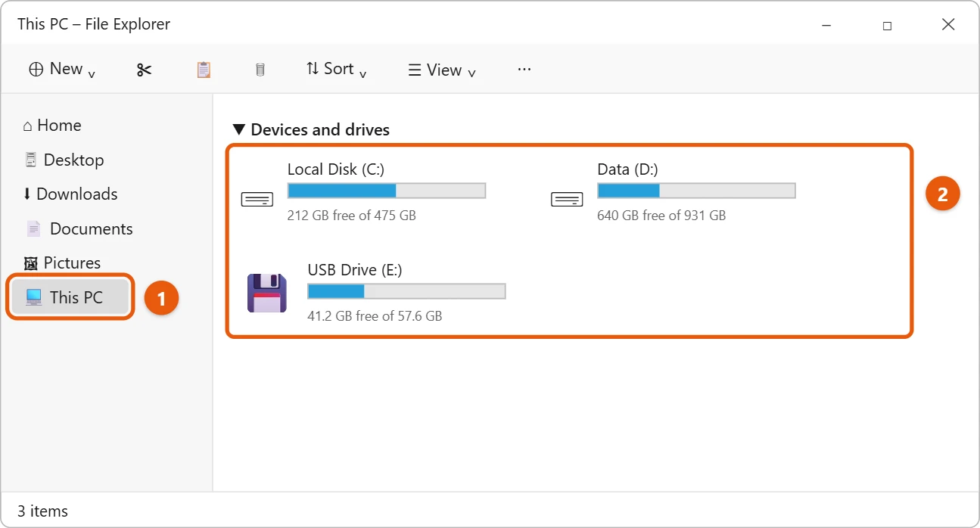Maximize the File Explorer window
The height and width of the screenshot is (528, 980).
(887, 25)
